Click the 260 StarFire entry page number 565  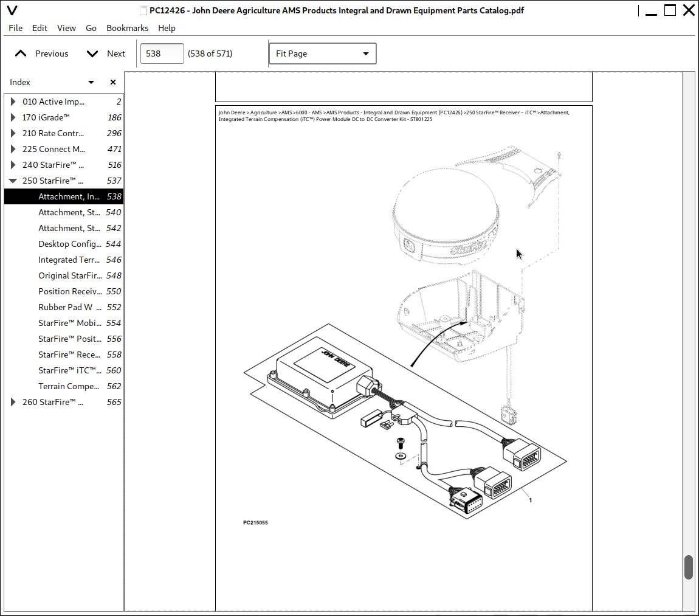[x=114, y=402]
